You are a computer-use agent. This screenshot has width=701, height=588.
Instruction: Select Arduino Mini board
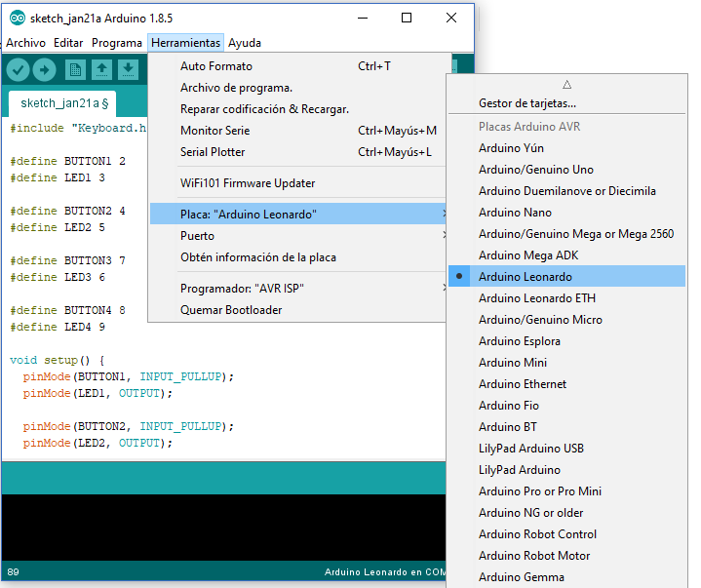[566, 363]
